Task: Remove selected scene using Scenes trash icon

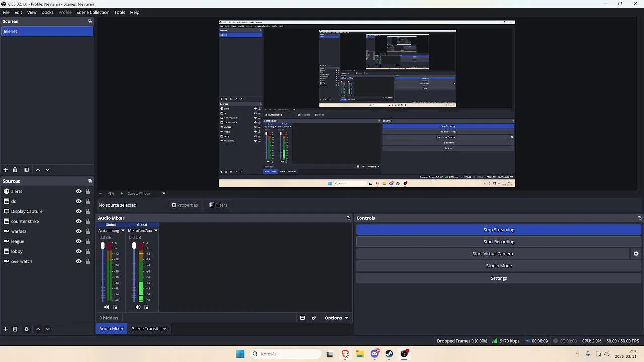Action: click(15, 170)
